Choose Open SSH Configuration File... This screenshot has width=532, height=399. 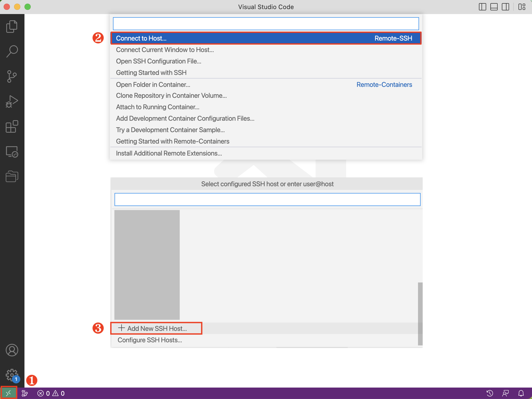pyautogui.click(x=266, y=61)
